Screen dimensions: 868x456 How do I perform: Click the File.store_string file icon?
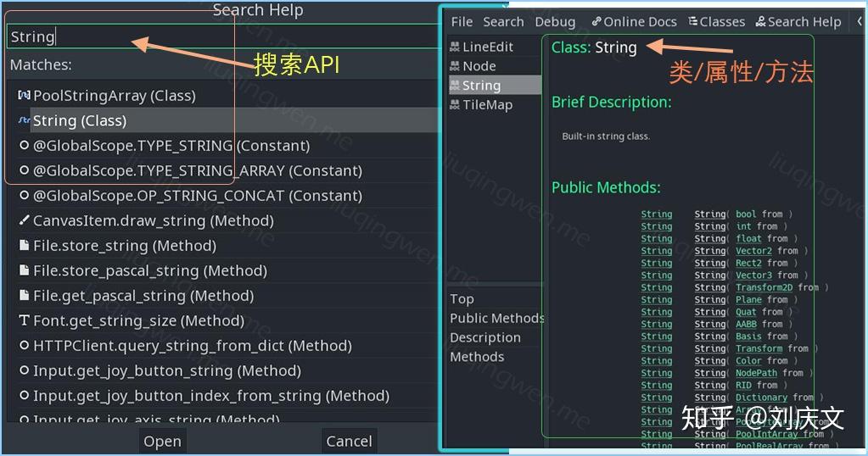pyautogui.click(x=24, y=245)
